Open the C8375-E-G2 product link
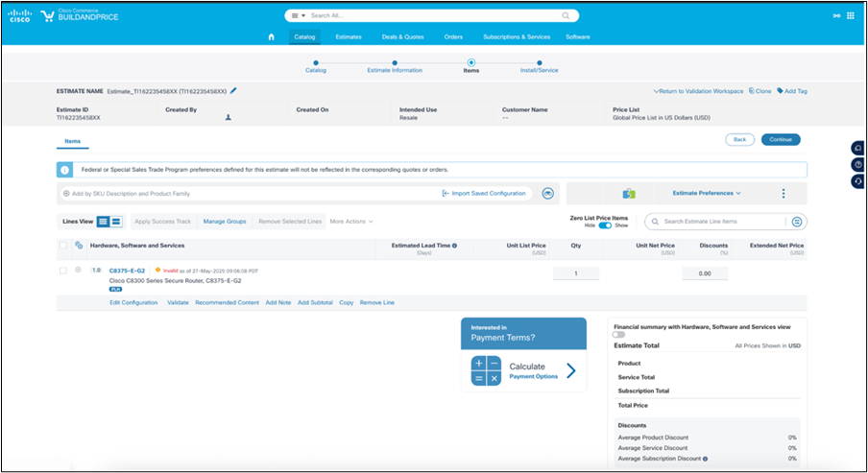The width and height of the screenshot is (868, 473). point(127,271)
